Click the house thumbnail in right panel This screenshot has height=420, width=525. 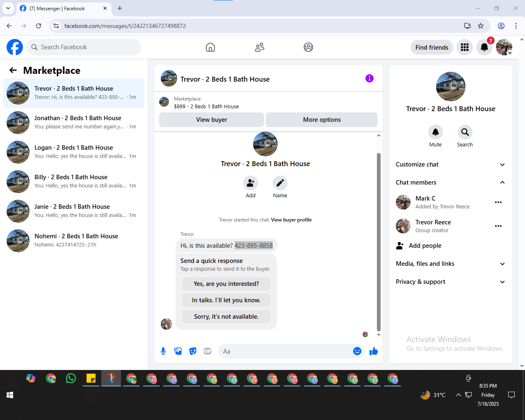coord(451,87)
